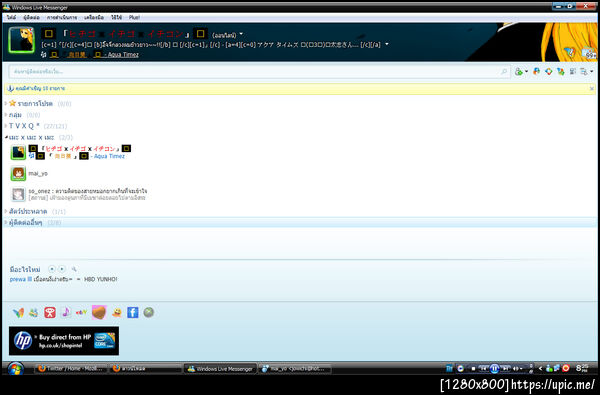Screen dimensions: 600x395
Task: Stop playback in taskbar media player
Action: [x=473, y=369]
